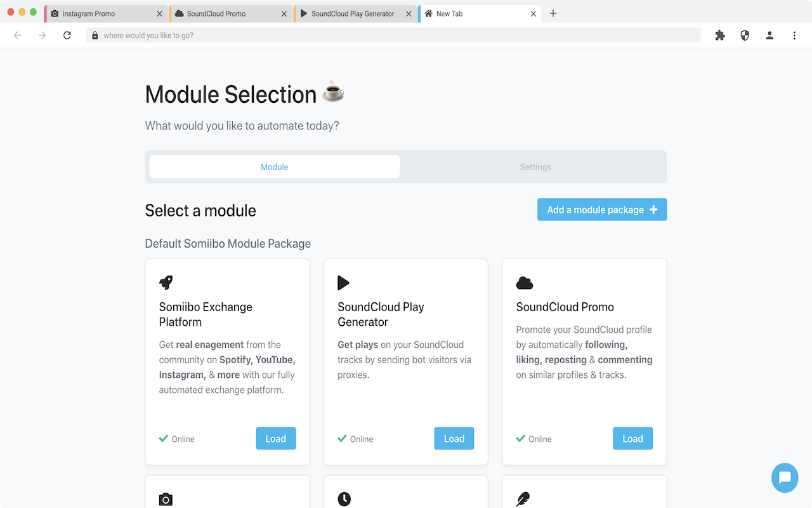The height and width of the screenshot is (508, 812).
Task: Click the rocket icon on Somiibo Exchange card
Action: click(166, 283)
